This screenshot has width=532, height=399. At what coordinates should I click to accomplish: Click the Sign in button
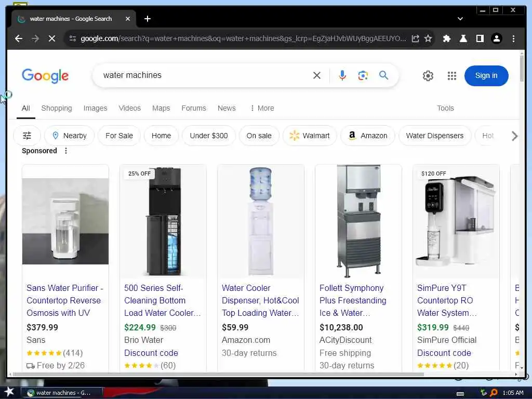(x=486, y=76)
